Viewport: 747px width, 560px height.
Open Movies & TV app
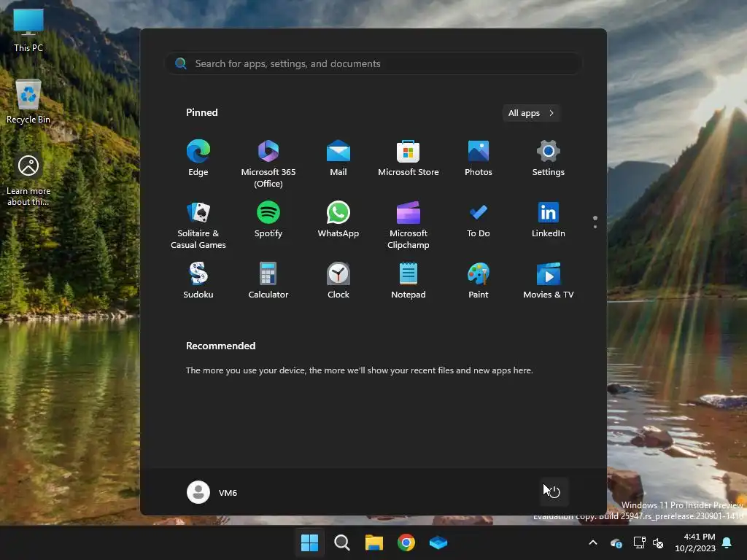pyautogui.click(x=549, y=281)
